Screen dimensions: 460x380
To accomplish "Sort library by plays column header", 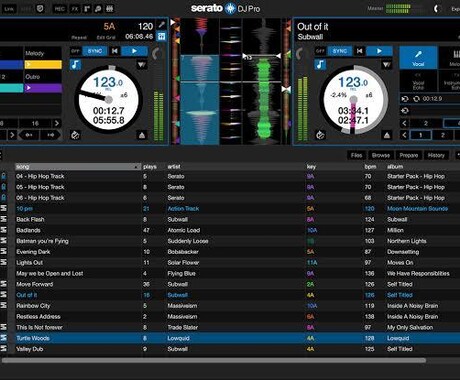I will pyautogui.click(x=150, y=167).
